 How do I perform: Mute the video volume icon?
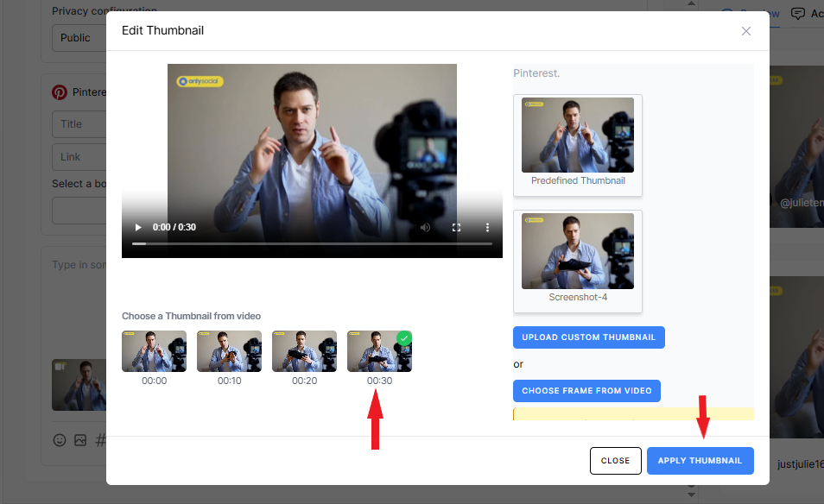(x=425, y=228)
